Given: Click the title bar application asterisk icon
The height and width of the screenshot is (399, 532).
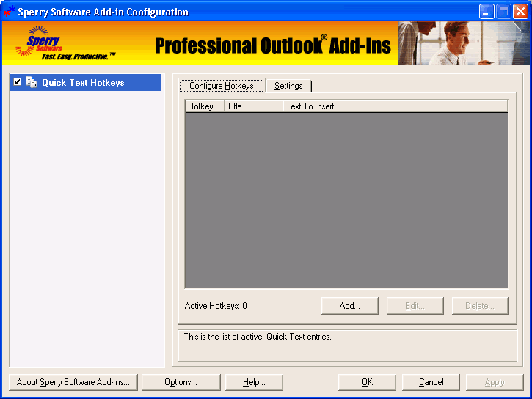Looking at the screenshot, I should tap(9, 12).
